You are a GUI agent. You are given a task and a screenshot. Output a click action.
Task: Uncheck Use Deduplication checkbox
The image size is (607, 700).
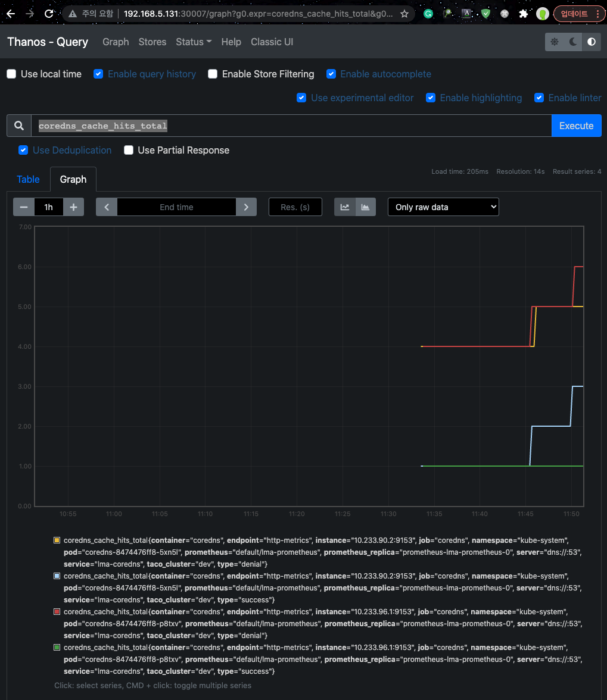point(23,151)
